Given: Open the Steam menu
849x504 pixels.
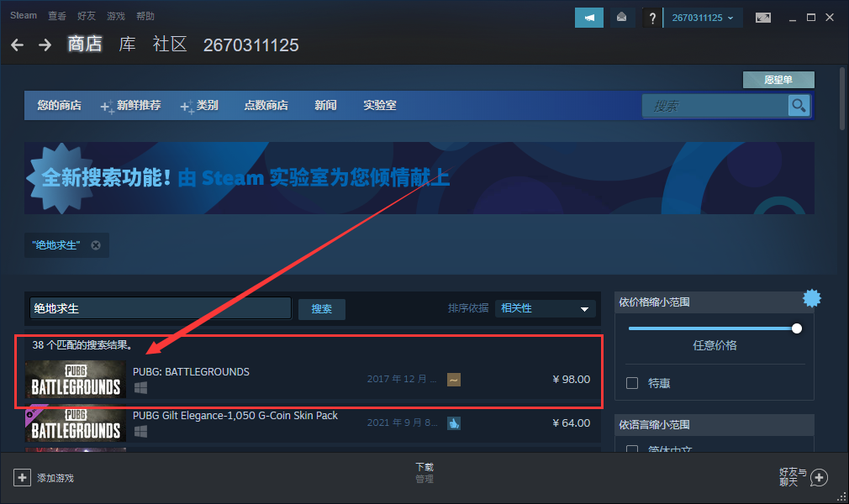Looking at the screenshot, I should point(24,16).
